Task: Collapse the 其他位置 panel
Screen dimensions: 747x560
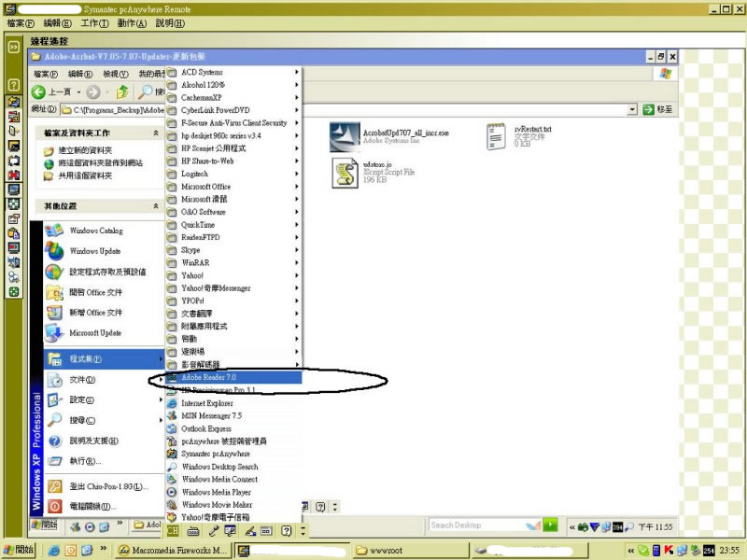Action: 156,206
